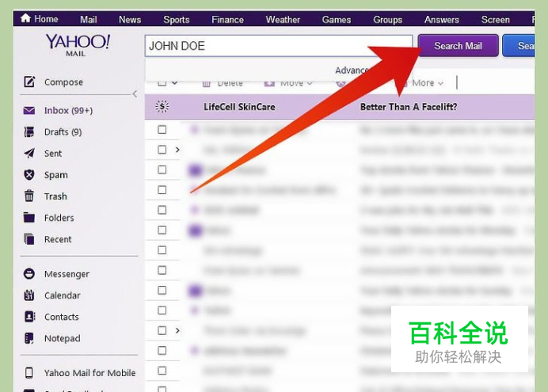Open the More dropdown in toolbar
Viewport: 548px width, 392px height.
pyautogui.click(x=428, y=83)
